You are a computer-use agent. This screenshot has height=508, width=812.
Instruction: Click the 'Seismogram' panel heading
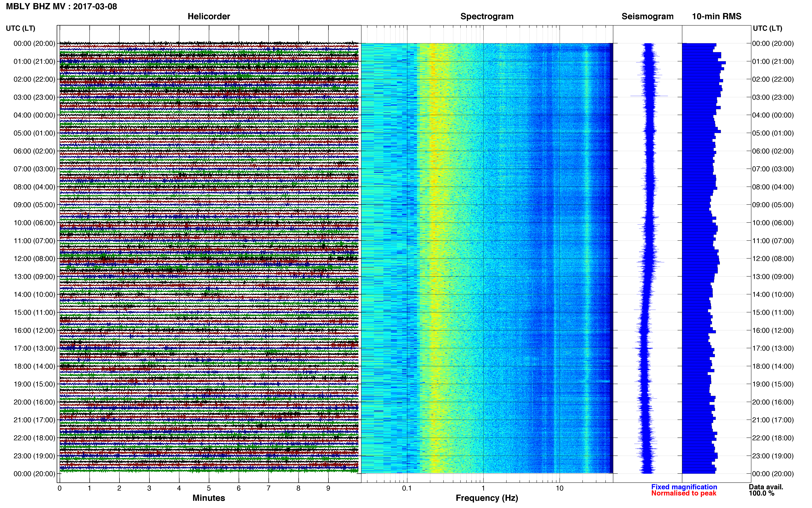pyautogui.click(x=648, y=16)
